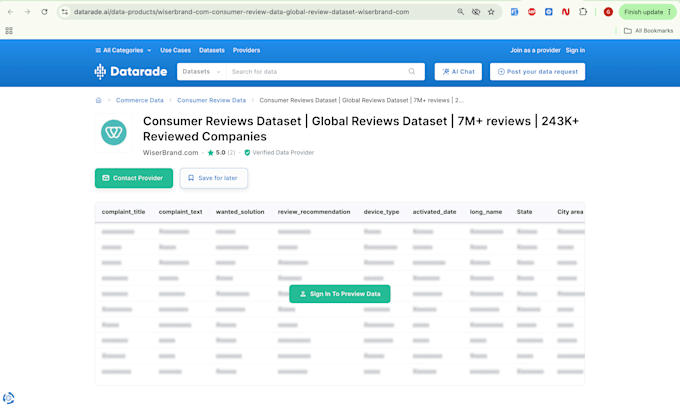
Task: Open the All Bookmarks folder
Action: click(648, 30)
